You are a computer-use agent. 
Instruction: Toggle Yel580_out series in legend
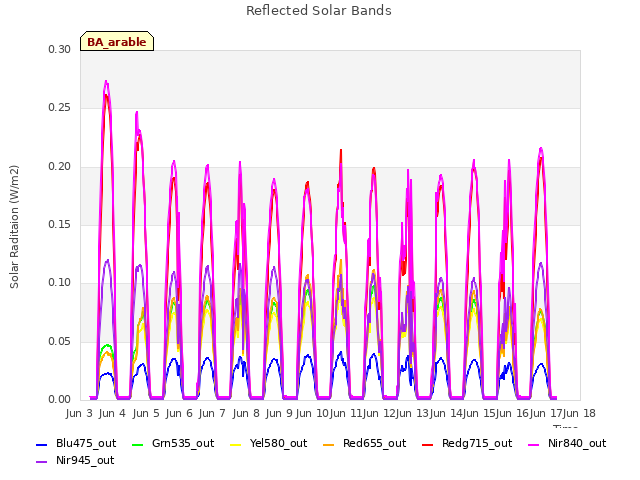click(x=269, y=443)
